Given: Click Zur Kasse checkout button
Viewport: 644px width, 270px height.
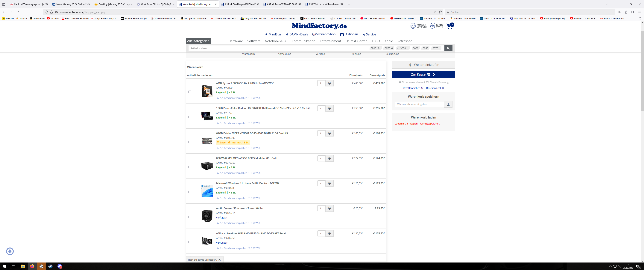Looking at the screenshot, I should [423, 75].
